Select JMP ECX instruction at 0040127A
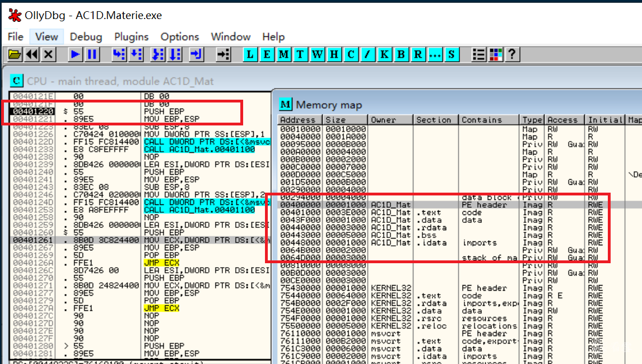This screenshot has height=364, width=642. [141, 309]
